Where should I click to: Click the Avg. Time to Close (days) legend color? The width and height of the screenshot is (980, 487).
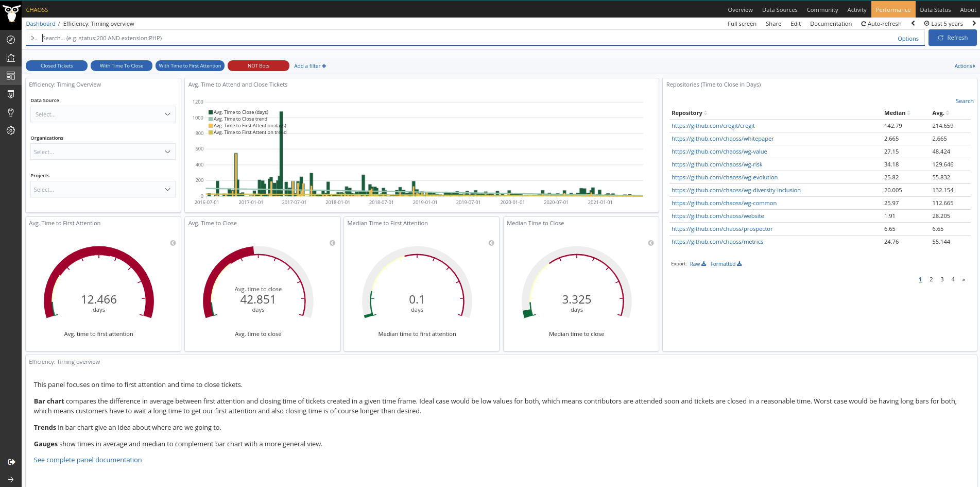[211, 112]
